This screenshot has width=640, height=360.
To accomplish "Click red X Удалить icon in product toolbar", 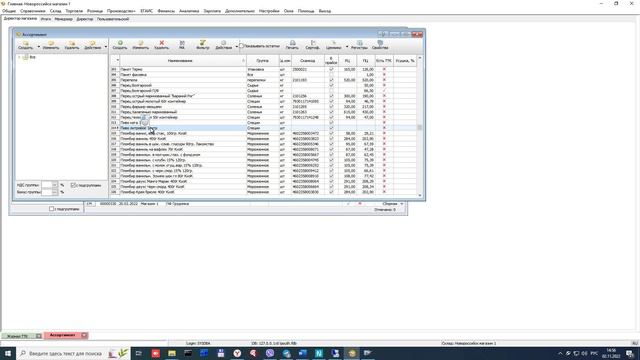I will click(x=162, y=43).
